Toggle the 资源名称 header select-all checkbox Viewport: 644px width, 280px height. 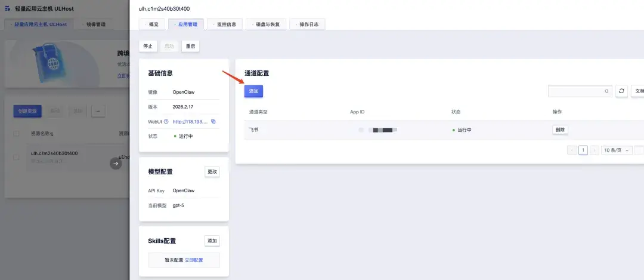click(x=16, y=134)
